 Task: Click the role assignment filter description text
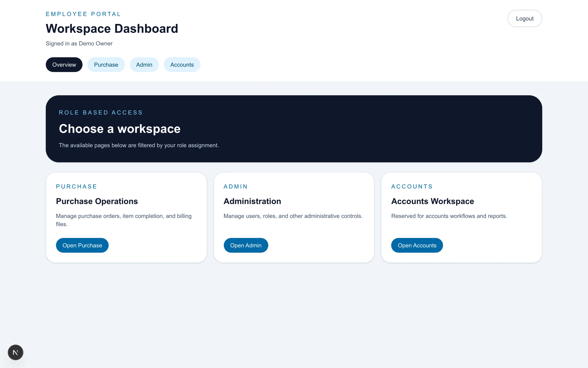(x=139, y=145)
